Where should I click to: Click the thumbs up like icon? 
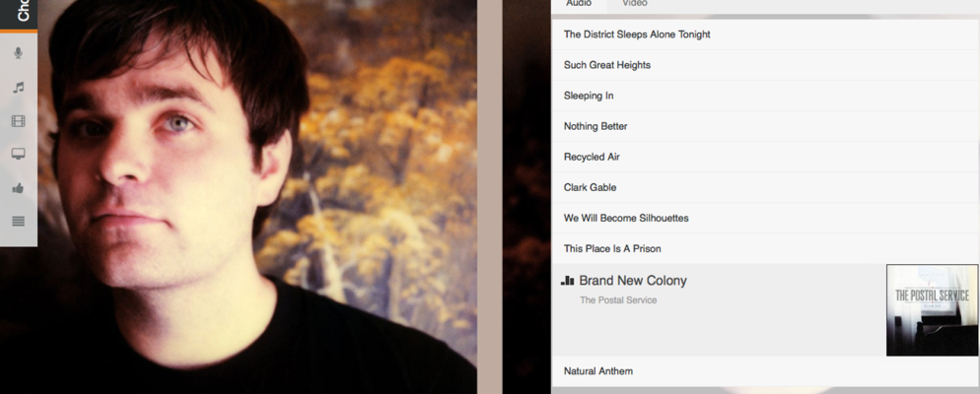18,188
